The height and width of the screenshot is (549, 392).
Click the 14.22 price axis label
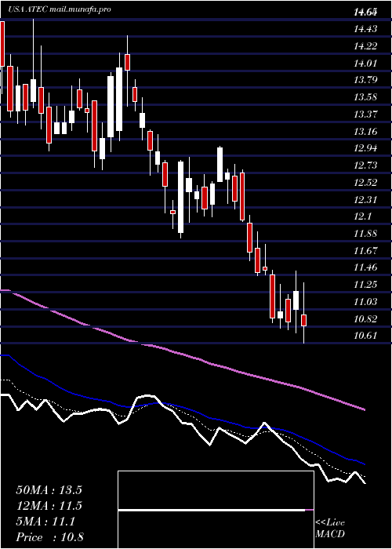pos(365,45)
